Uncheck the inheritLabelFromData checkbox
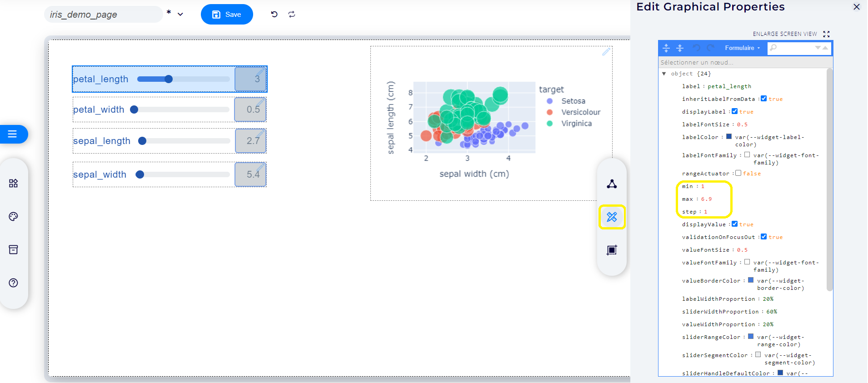This screenshot has height=383, width=868. 763,99
